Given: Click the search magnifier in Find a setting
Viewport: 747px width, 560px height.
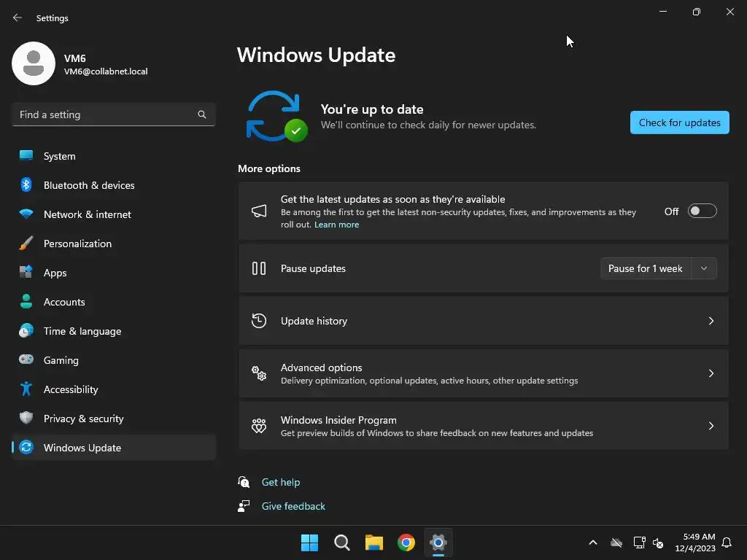Looking at the screenshot, I should [x=202, y=114].
